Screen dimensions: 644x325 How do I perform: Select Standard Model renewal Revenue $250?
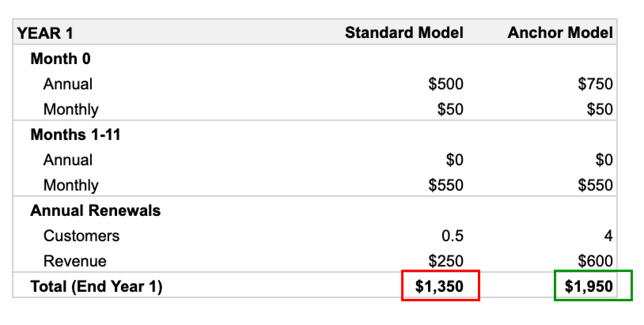pos(446,261)
